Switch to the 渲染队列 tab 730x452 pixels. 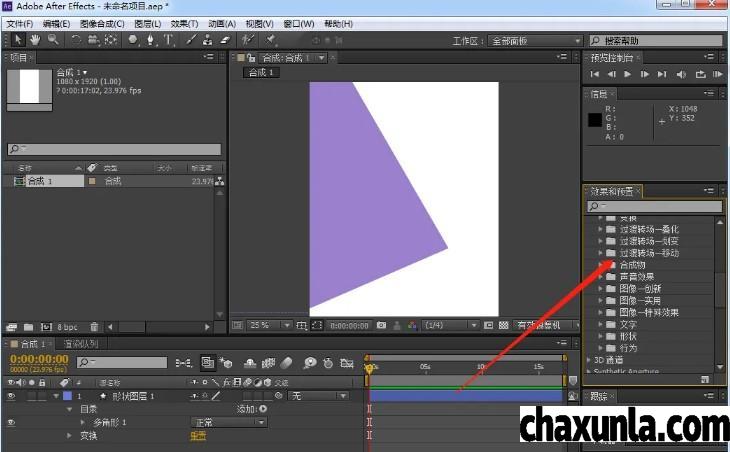[82, 343]
